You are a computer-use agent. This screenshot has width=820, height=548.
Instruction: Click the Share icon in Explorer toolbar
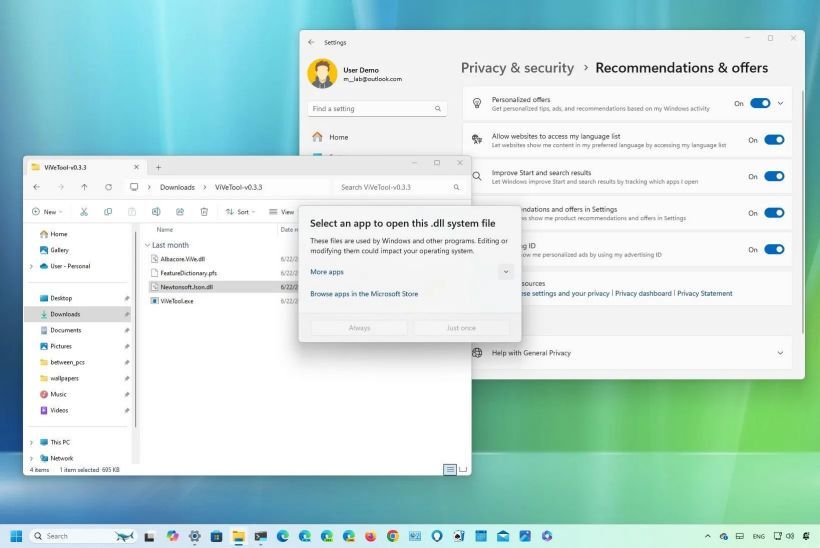click(180, 212)
